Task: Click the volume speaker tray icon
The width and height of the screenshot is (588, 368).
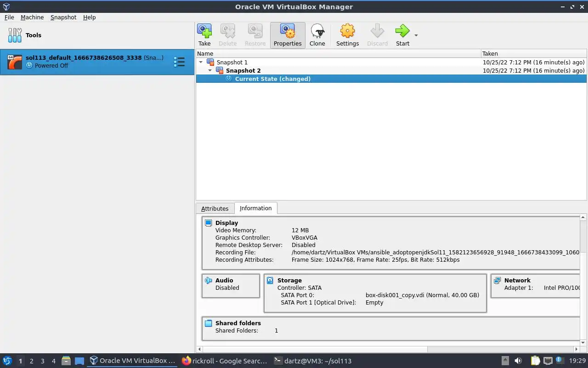Action: tap(518, 361)
